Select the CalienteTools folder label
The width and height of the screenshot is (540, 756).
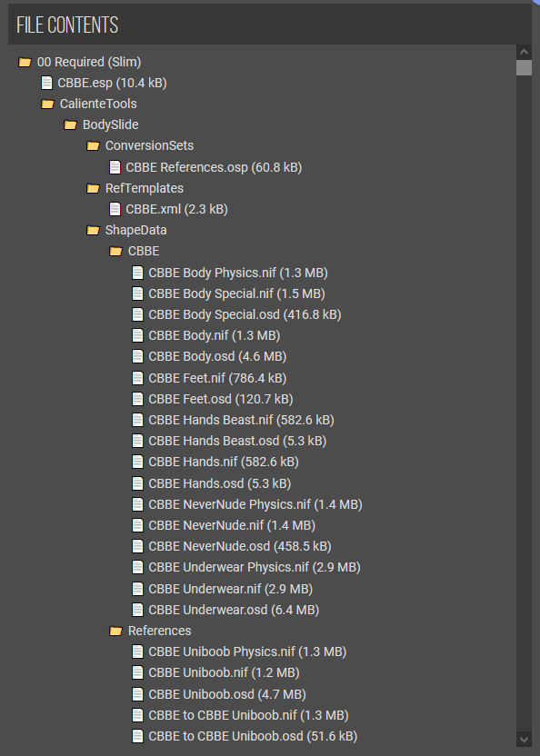pos(98,104)
